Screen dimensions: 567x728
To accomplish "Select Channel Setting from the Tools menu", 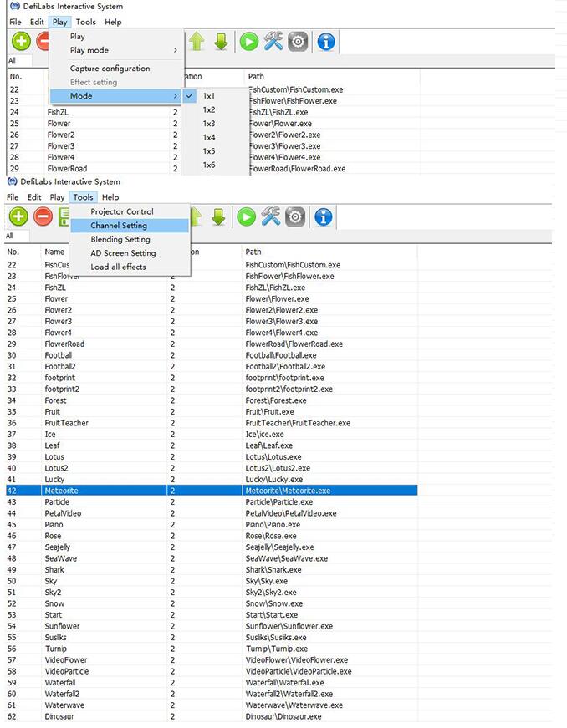I will tap(119, 226).
